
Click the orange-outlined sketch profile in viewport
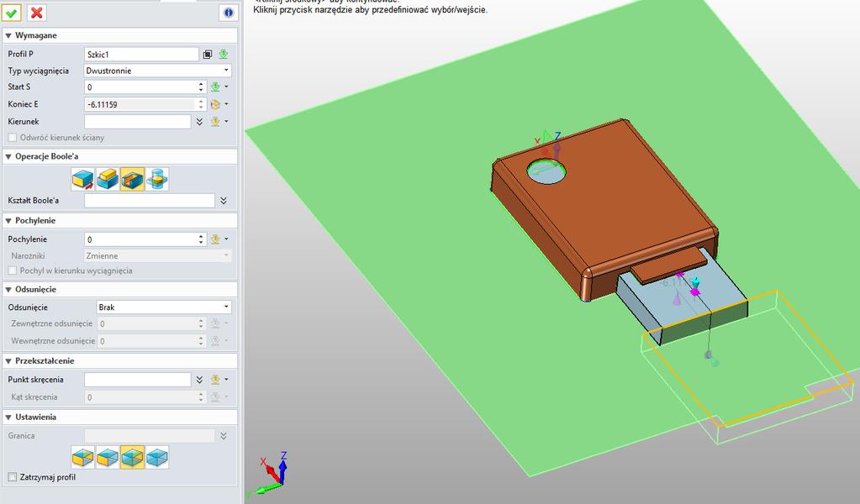[x=749, y=359]
